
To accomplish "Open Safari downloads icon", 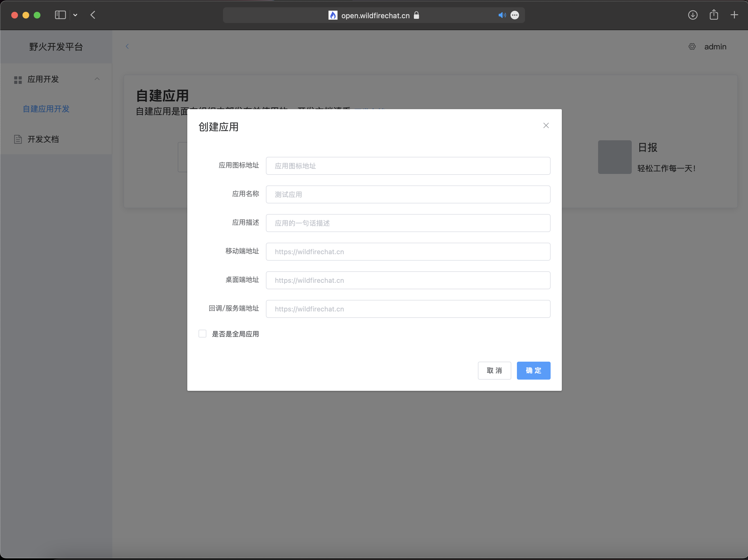I will [692, 15].
